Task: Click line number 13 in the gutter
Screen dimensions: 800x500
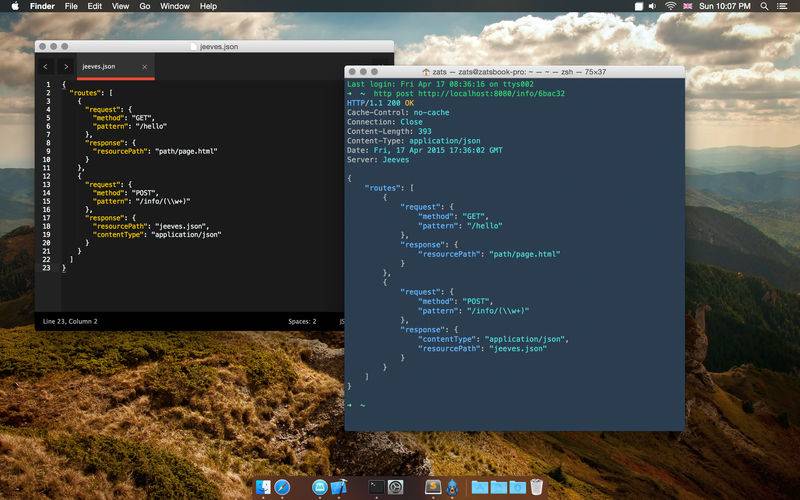Action: [x=46, y=185]
